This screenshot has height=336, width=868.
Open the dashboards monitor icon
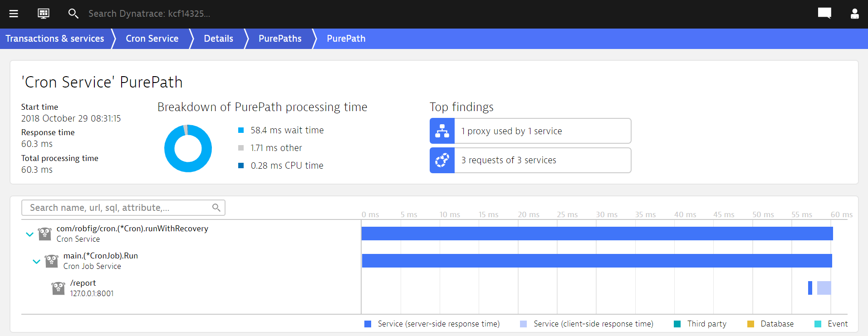point(44,14)
